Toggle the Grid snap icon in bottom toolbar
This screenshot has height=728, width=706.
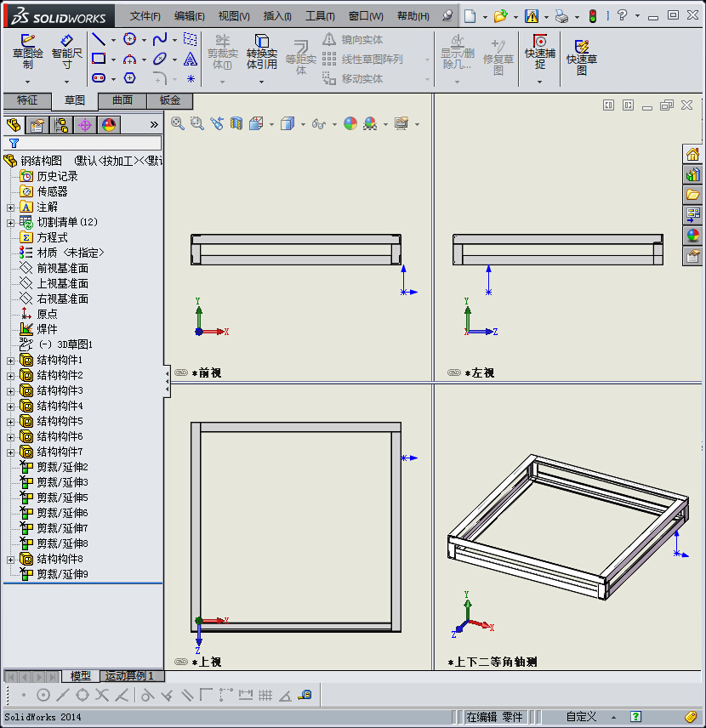[x=265, y=695]
